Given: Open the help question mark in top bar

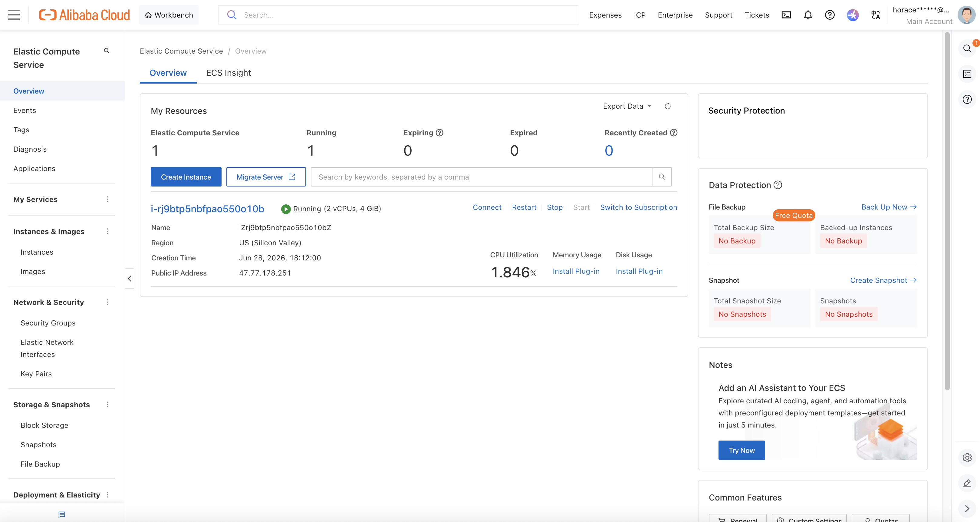Looking at the screenshot, I should click(830, 15).
